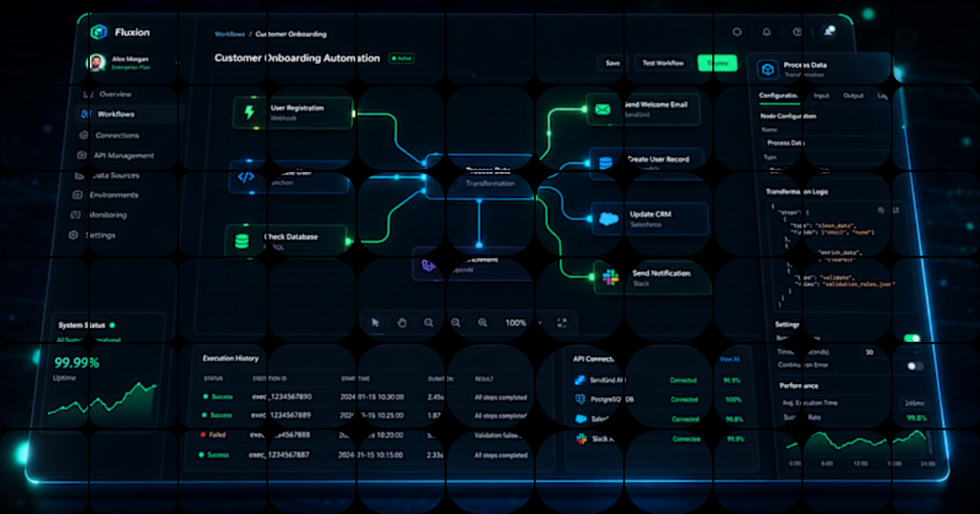The image size is (980, 514).
Task: Click the Monitoring sidebar icon
Action: (75, 215)
